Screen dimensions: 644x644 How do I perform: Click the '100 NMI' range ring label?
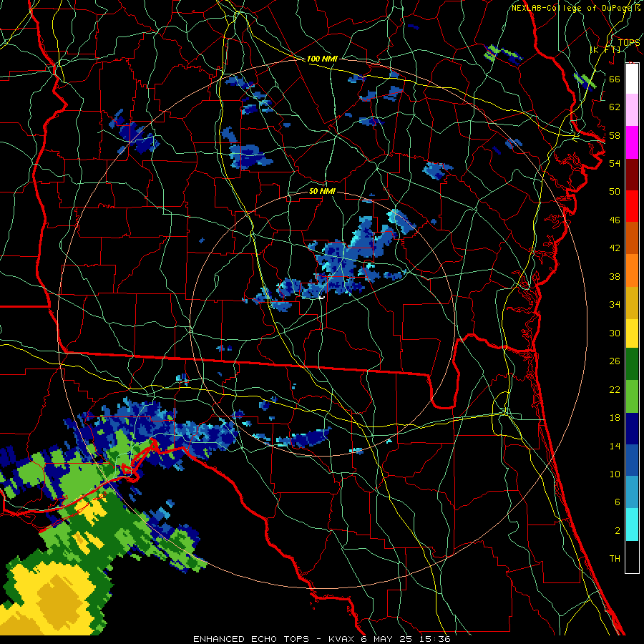(x=322, y=59)
